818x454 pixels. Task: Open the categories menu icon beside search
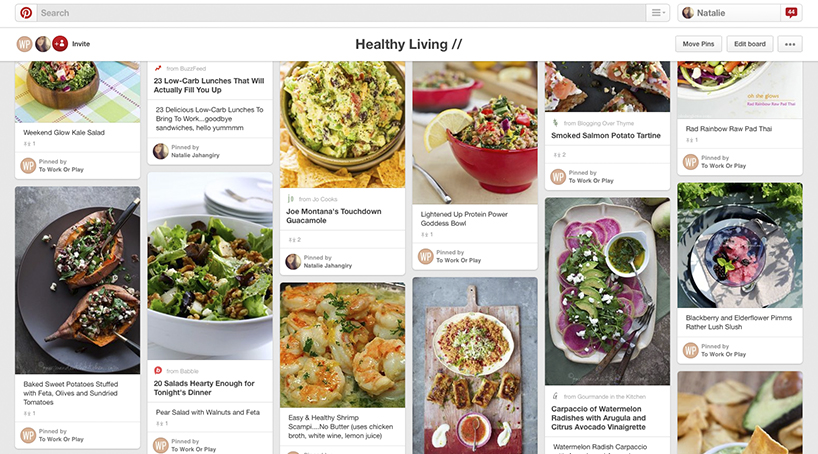coord(657,13)
